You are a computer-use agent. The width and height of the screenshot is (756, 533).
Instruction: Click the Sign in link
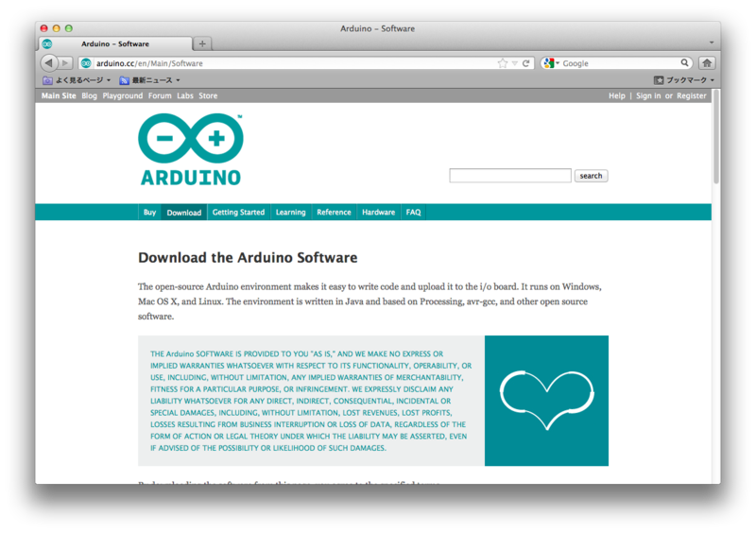tap(648, 95)
